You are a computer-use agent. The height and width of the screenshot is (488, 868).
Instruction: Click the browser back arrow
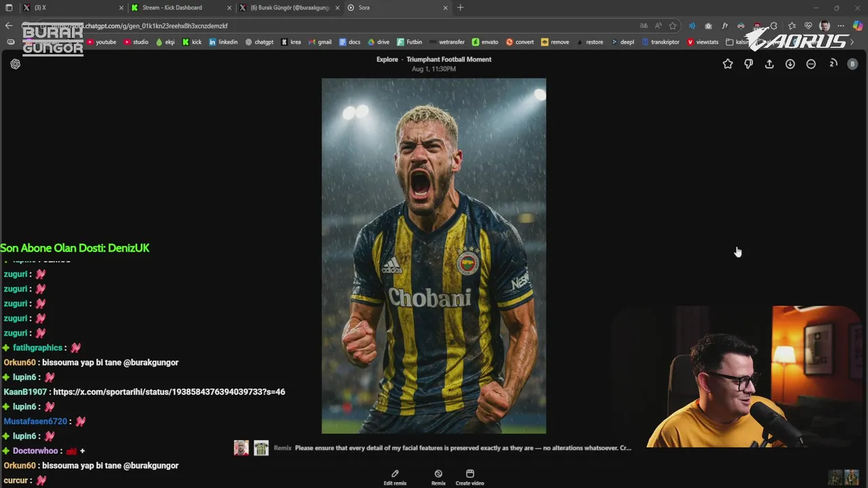click(x=9, y=26)
